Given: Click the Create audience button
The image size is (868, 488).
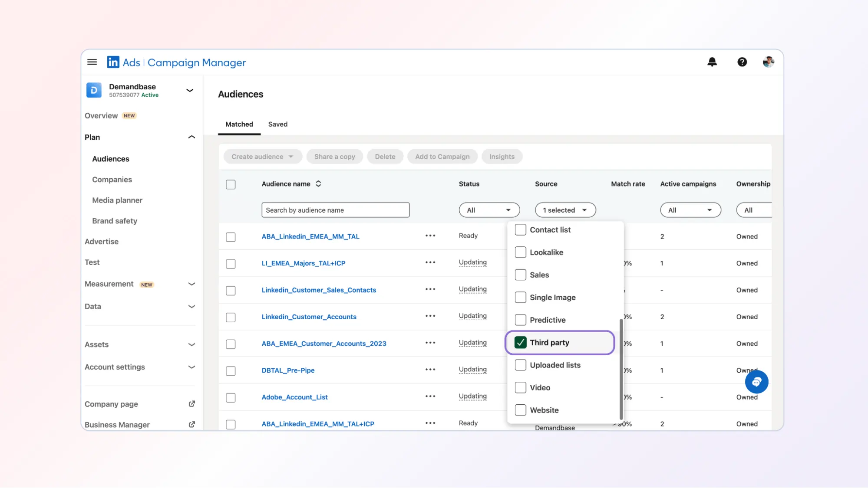Looking at the screenshot, I should click(262, 157).
